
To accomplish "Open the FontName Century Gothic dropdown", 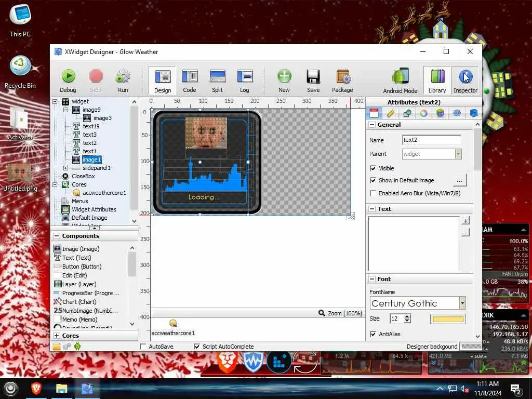I will click(462, 303).
